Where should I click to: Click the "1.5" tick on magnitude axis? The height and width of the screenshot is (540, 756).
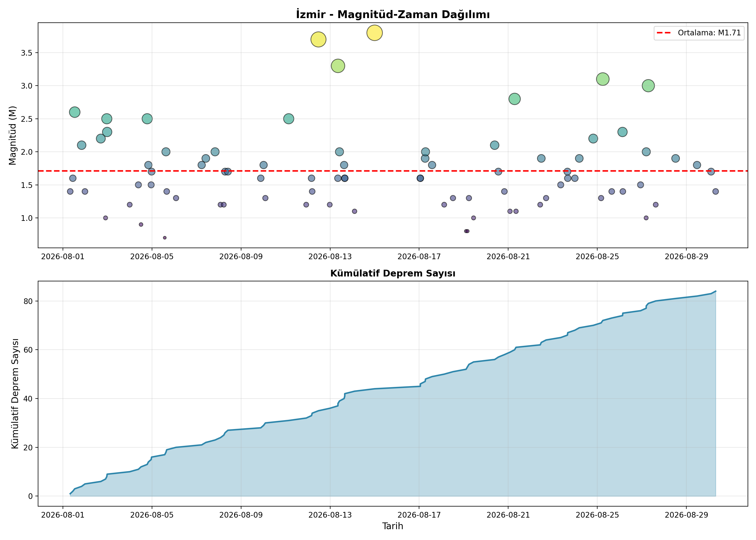27,185
